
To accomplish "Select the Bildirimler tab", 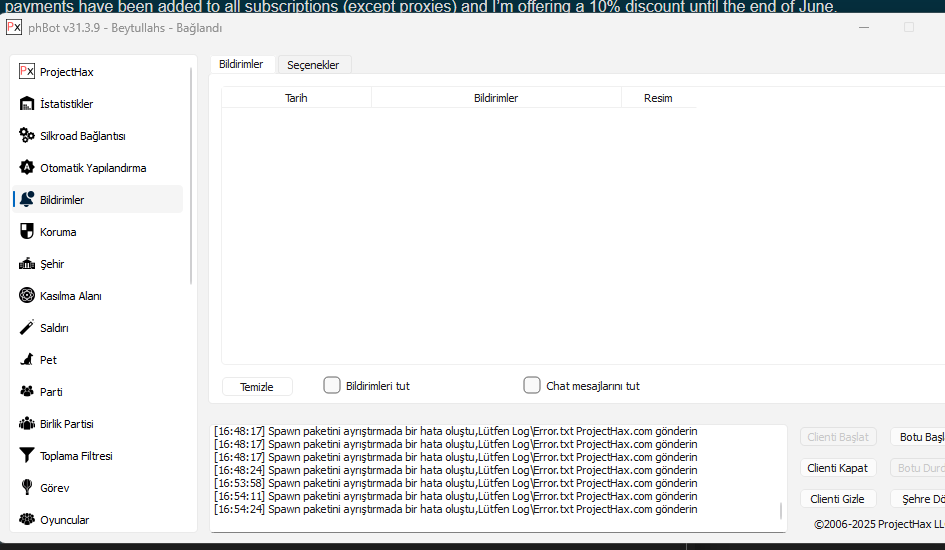I will point(241,64).
